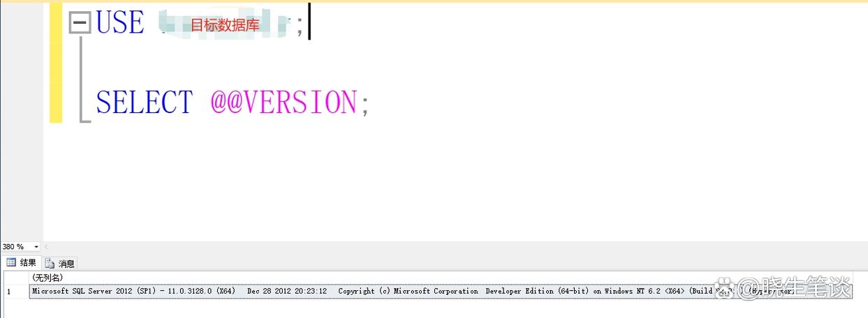Click the grid icon on the 结果 tab

(x=11, y=263)
